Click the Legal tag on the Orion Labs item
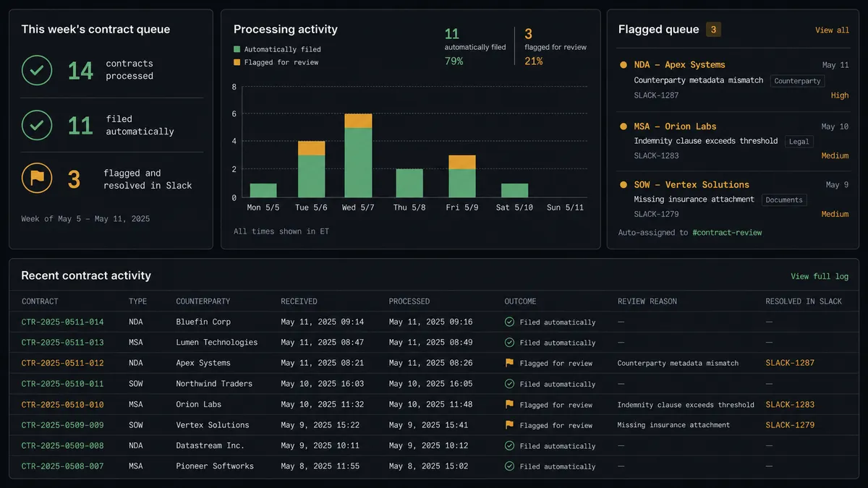 click(x=799, y=142)
